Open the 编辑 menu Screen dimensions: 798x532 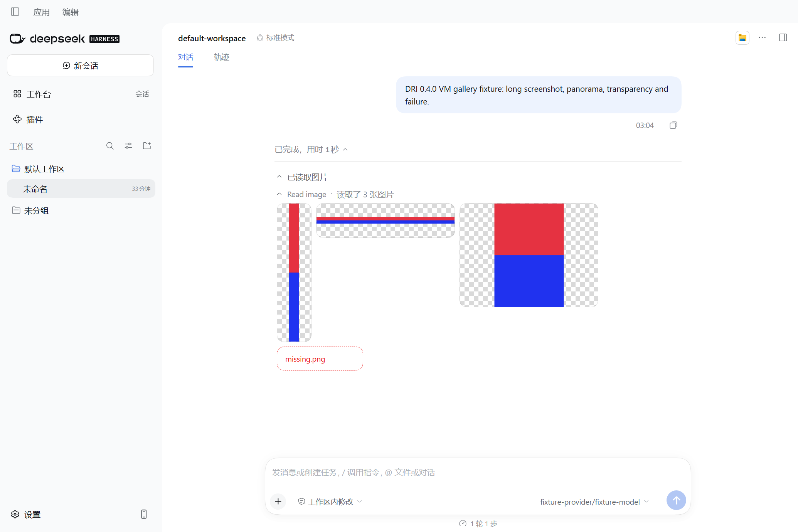point(71,12)
